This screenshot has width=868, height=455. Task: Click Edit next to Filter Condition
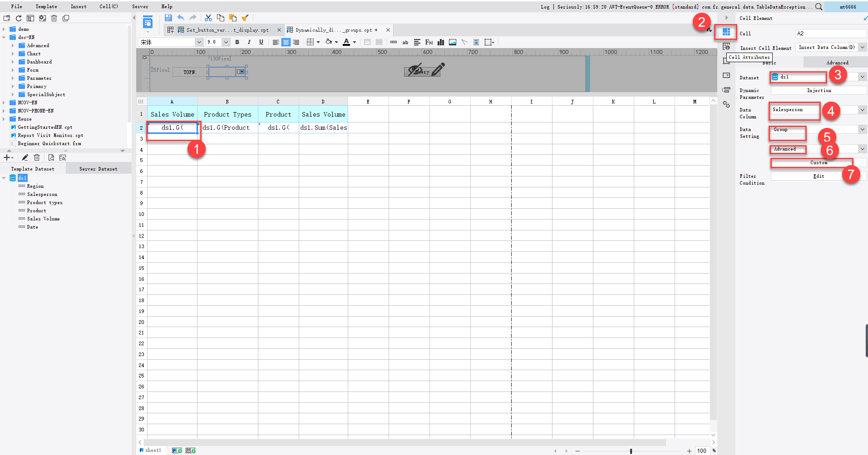click(x=819, y=176)
